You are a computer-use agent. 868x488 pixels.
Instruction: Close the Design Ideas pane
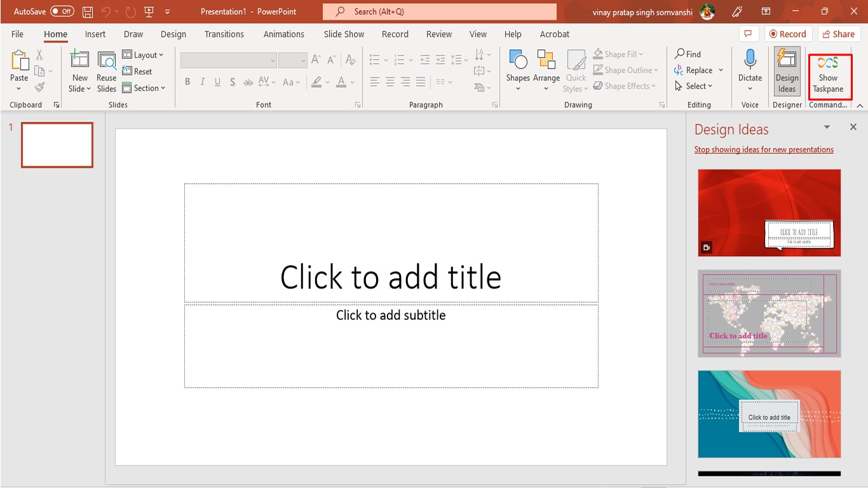click(x=853, y=127)
